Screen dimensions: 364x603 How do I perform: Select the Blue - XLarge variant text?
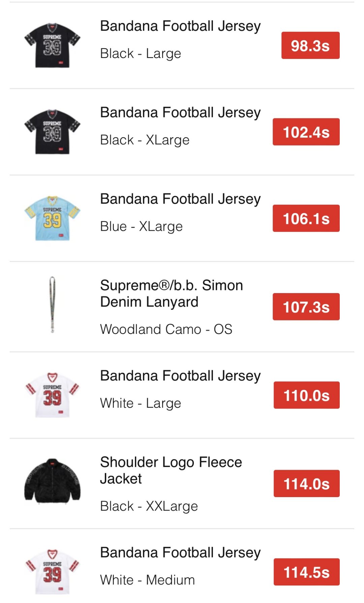[x=141, y=226]
